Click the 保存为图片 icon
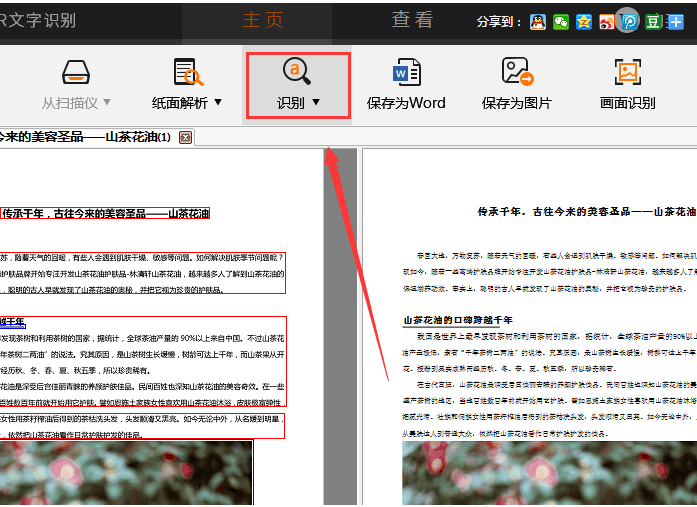697x507 pixels. click(x=516, y=72)
